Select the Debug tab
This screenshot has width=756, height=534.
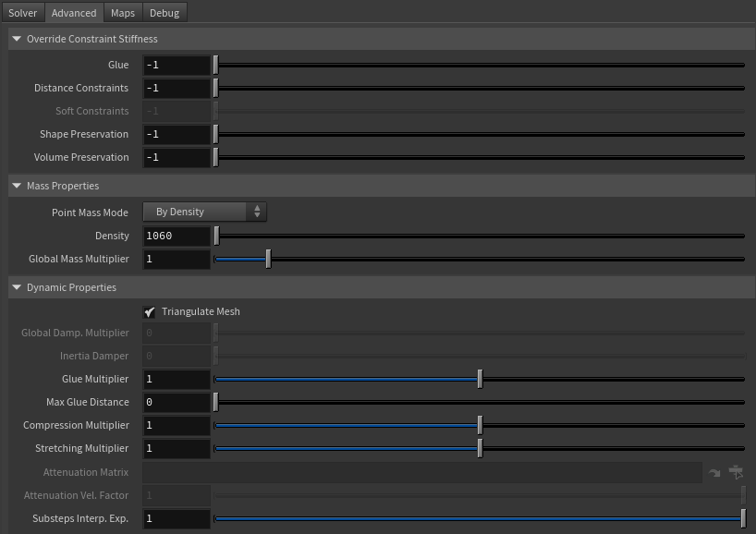coord(164,13)
